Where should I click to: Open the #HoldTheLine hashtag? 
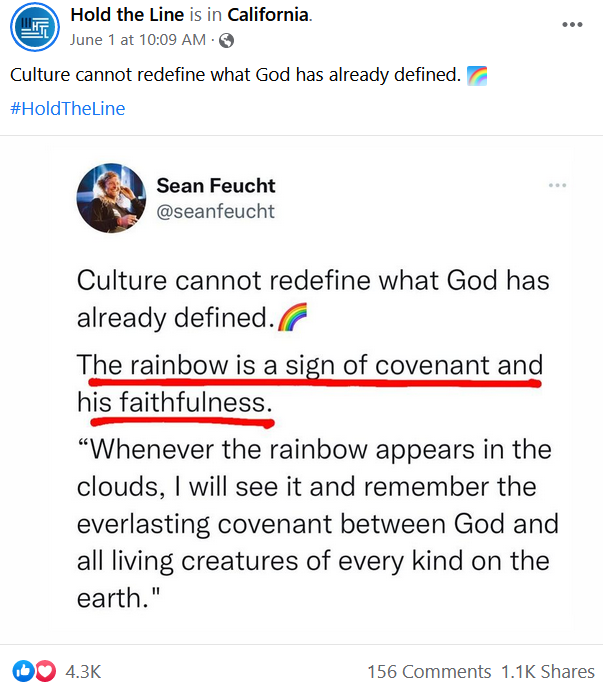point(68,109)
